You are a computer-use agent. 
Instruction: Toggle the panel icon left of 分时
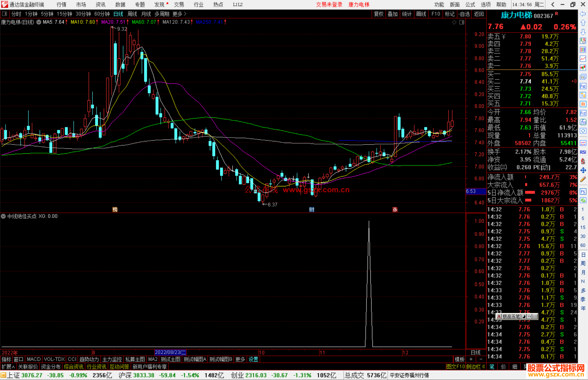coord(5,14)
